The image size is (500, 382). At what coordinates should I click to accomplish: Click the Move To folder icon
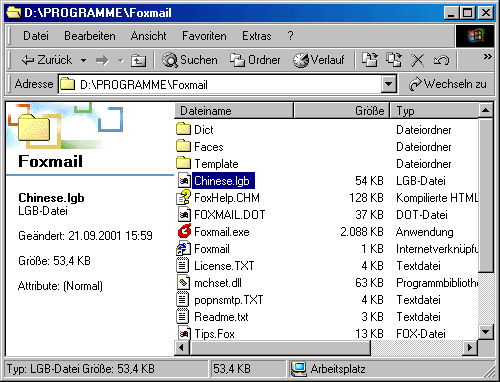point(370,60)
